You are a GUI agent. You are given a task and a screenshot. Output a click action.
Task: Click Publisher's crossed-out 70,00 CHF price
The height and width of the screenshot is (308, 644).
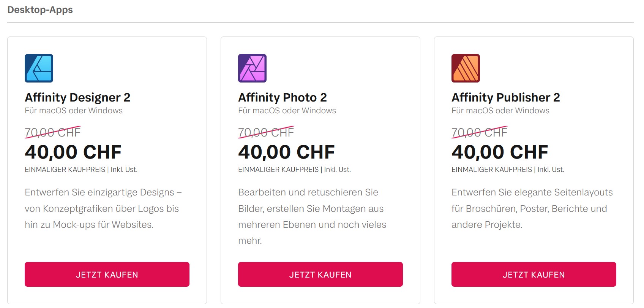point(479,132)
